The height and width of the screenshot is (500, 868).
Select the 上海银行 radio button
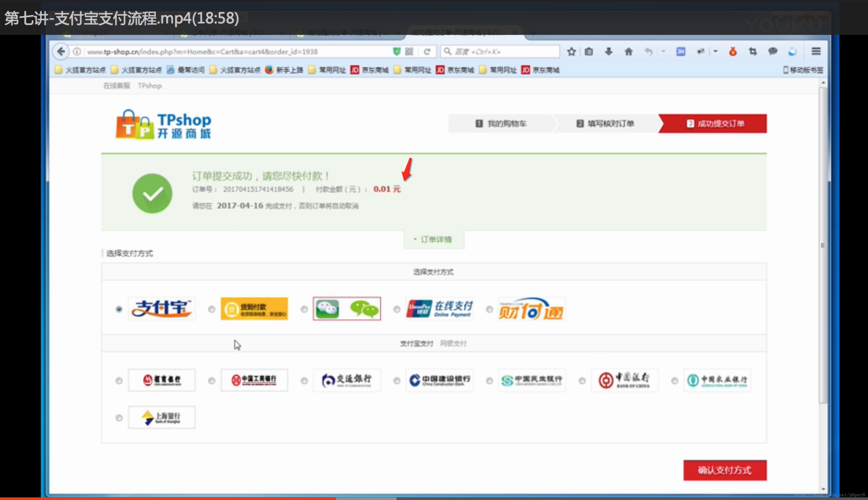pos(119,418)
